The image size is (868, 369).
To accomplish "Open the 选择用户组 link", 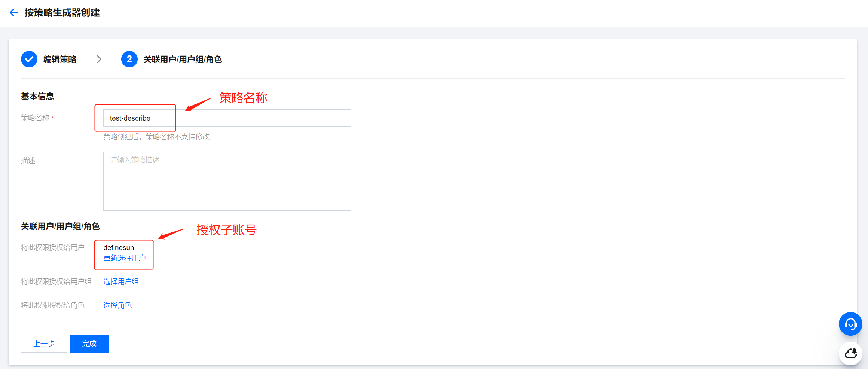I will click(121, 282).
